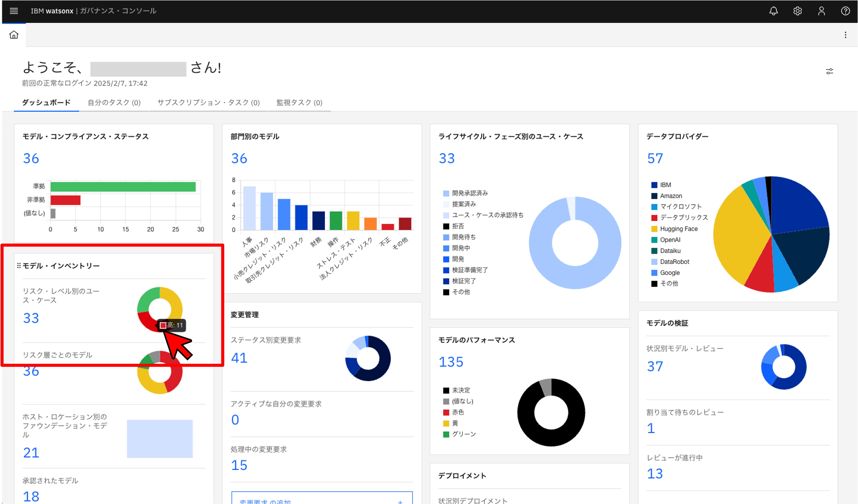This screenshot has height=504, width=858.
Task: Open the hamburger navigation menu
Action: [14, 11]
